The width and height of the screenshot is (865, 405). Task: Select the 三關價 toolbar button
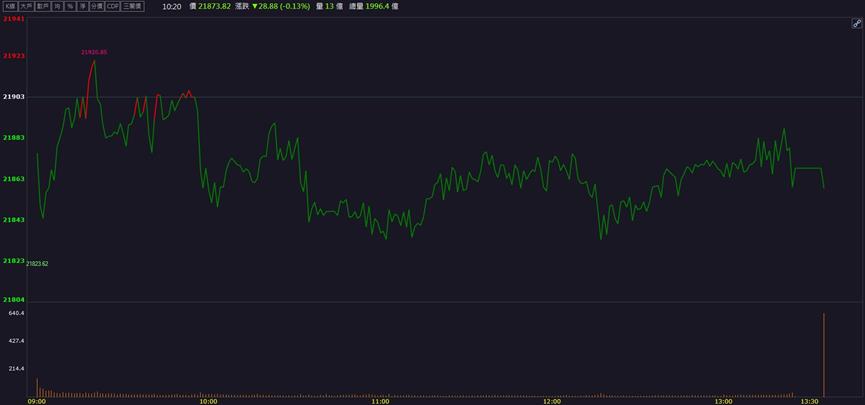coord(133,6)
